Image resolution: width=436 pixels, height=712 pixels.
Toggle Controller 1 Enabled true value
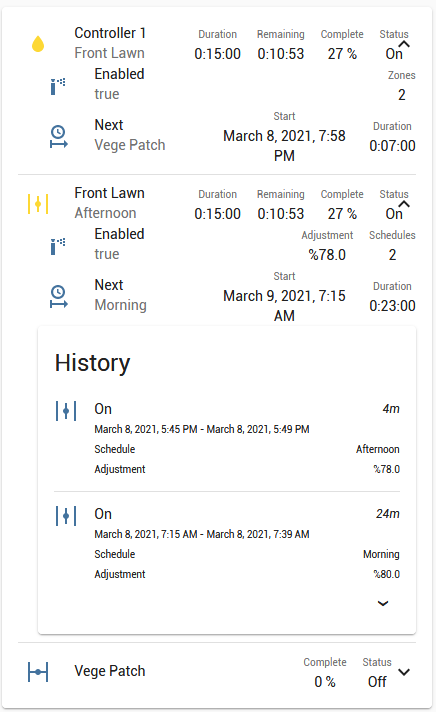(x=107, y=94)
